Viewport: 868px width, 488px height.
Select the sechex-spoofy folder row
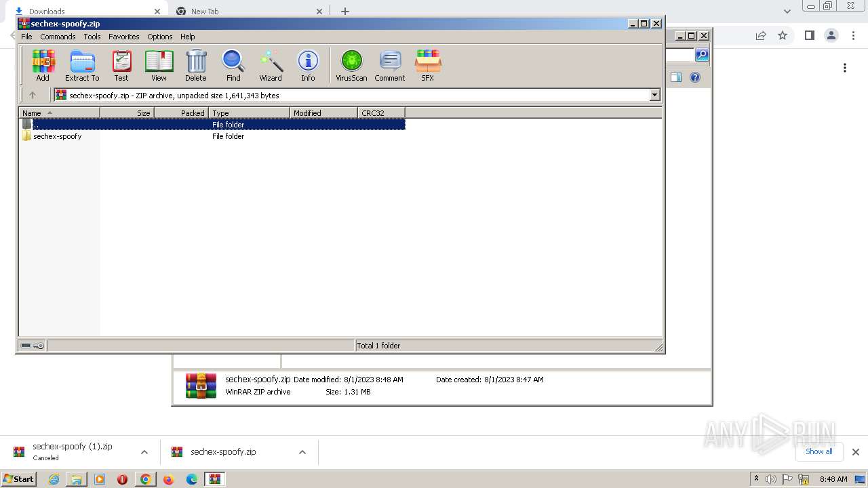212,136
